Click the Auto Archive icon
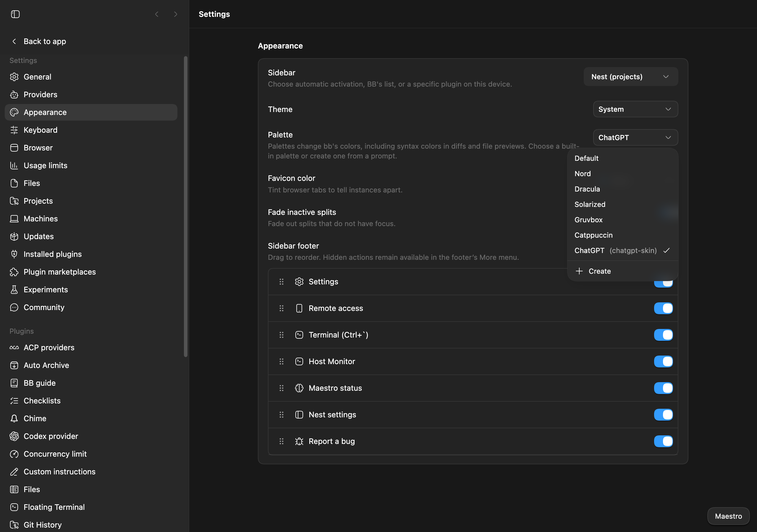The image size is (757, 532). point(14,365)
